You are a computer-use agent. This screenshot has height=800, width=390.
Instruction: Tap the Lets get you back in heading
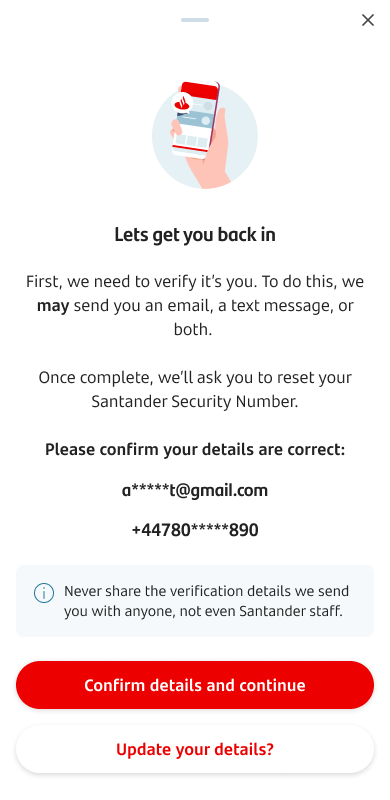pyautogui.click(x=195, y=235)
